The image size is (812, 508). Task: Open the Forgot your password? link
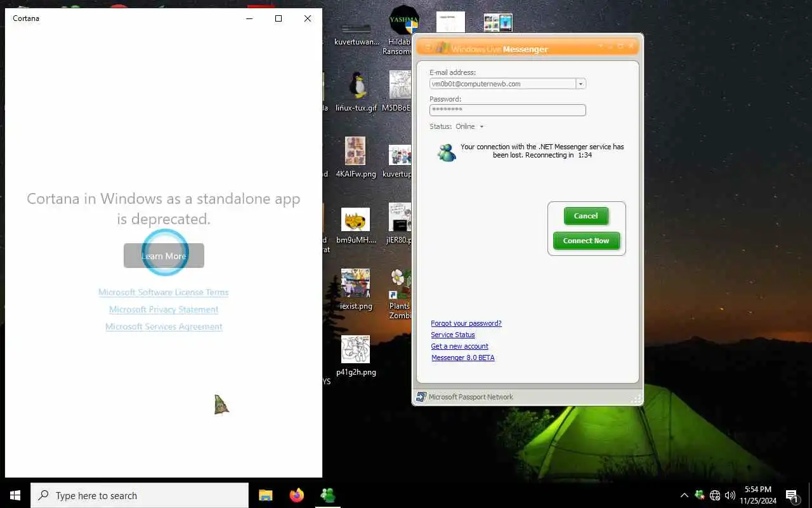pos(466,323)
